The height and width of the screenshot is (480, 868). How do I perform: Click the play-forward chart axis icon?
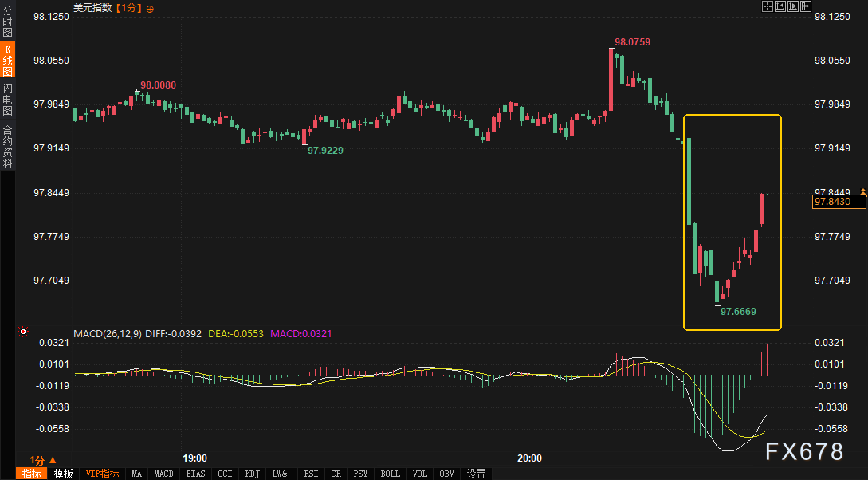click(x=793, y=7)
